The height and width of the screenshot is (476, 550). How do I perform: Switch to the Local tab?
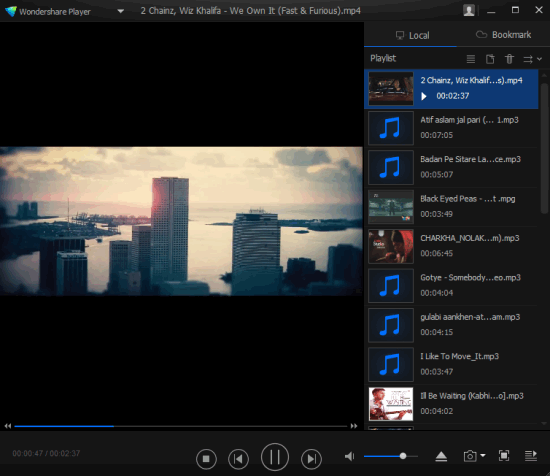[x=412, y=35]
